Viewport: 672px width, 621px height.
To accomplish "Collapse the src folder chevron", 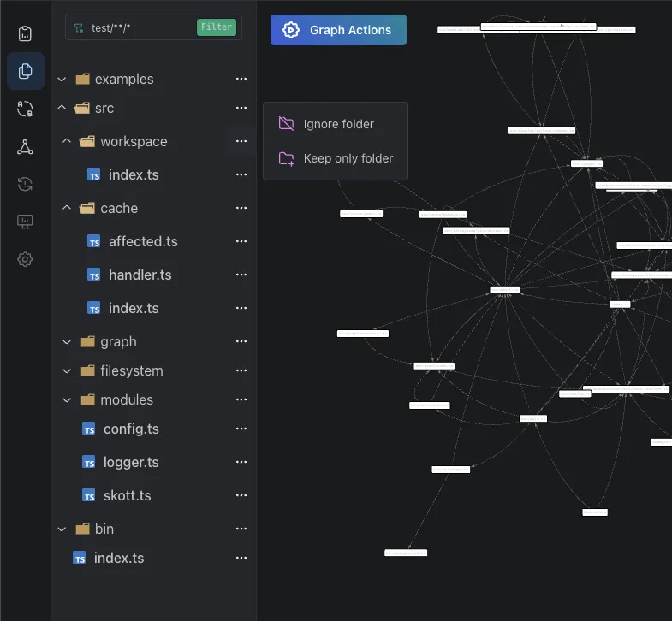I will [x=62, y=108].
